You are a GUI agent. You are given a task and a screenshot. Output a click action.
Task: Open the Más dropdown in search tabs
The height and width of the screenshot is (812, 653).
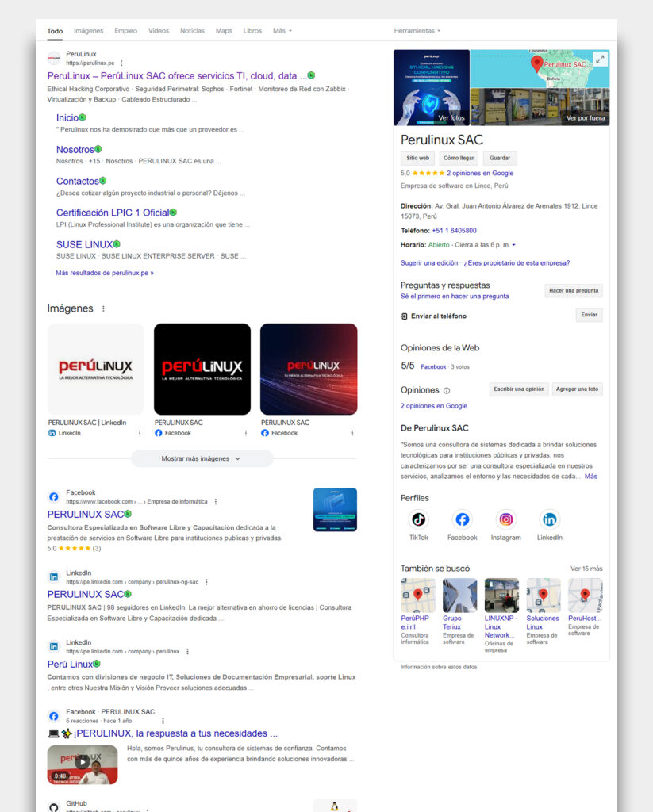tap(282, 31)
